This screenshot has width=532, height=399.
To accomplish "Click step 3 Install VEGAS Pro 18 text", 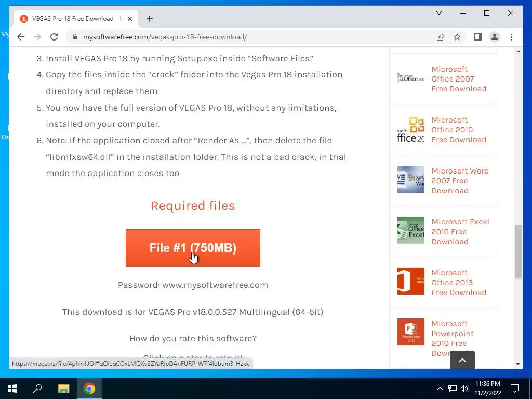I will click(x=179, y=58).
